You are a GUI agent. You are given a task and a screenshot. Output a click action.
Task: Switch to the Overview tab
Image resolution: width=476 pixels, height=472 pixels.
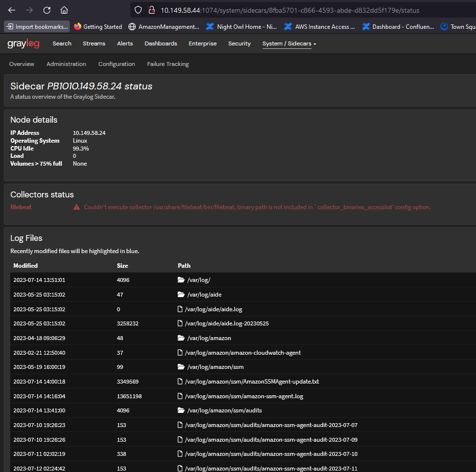tap(21, 64)
